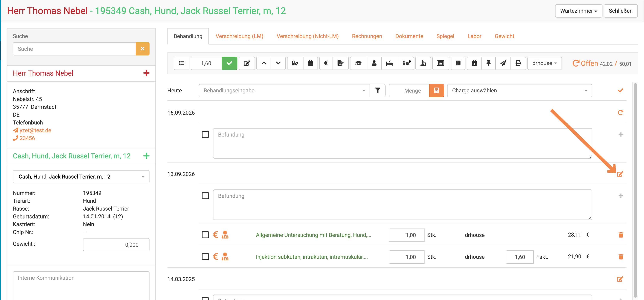This screenshot has height=300, width=644.
Task: Switch to the Rechnungen tab
Action: (367, 36)
